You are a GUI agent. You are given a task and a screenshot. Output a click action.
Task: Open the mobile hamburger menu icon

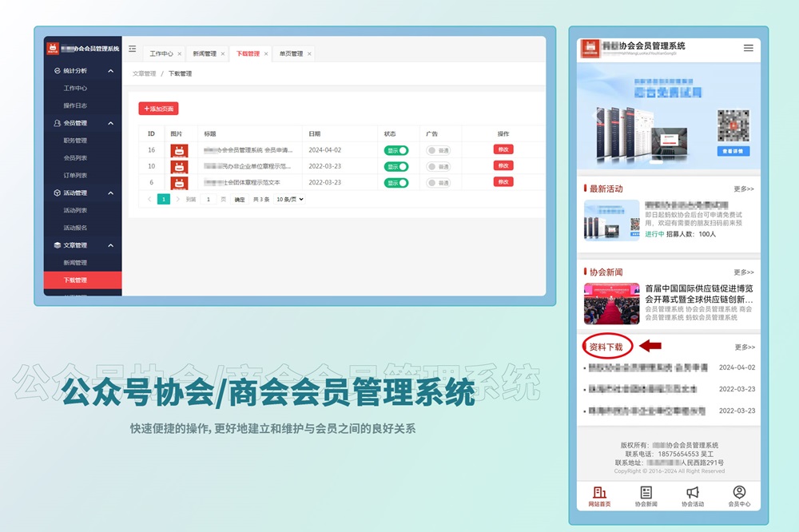[748, 48]
